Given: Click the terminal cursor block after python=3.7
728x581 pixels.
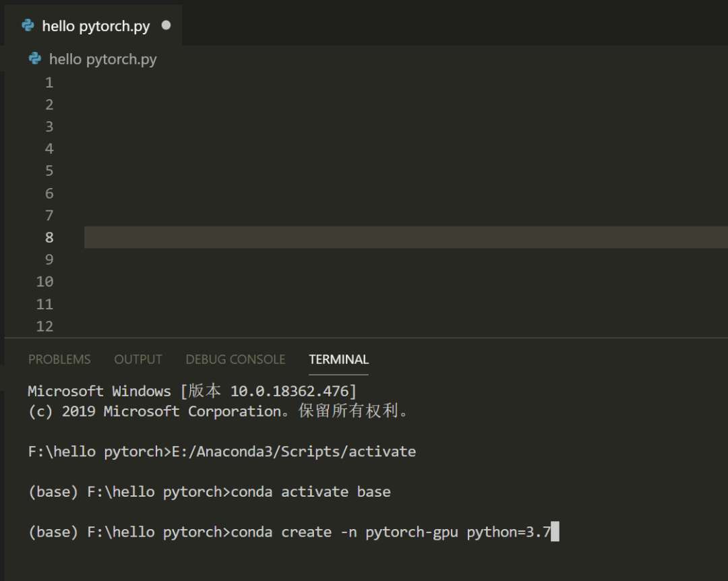Looking at the screenshot, I should pyautogui.click(x=555, y=532).
